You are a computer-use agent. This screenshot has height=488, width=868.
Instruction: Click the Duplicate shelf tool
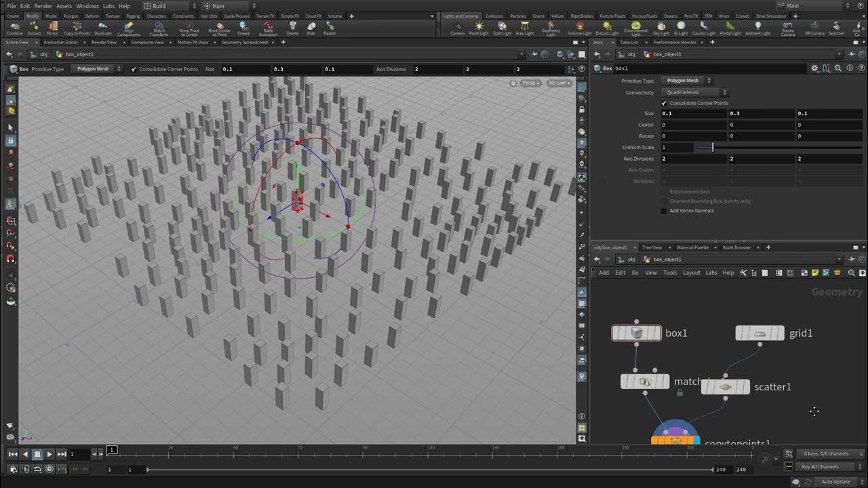point(103,28)
